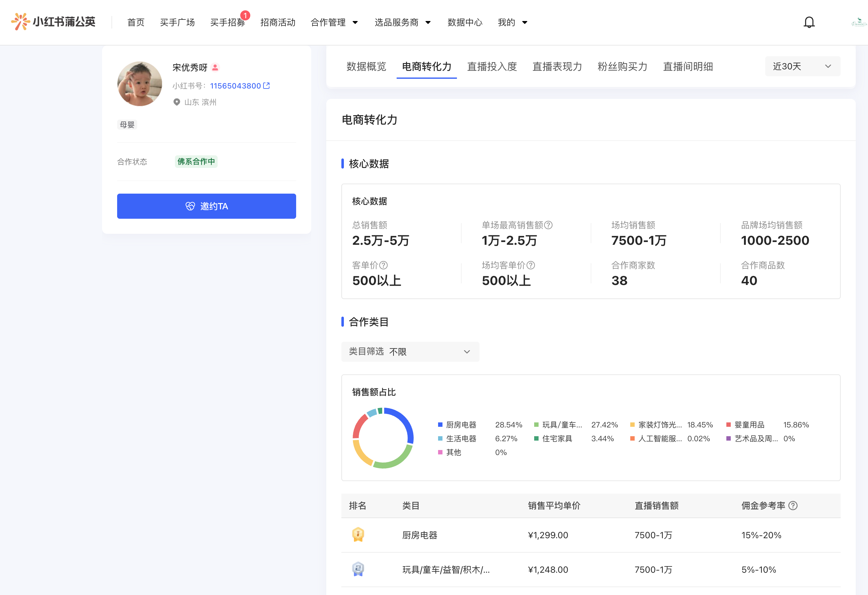Screen dimensions: 868x595
Task: Click the help icon beside 单场最高销售额
Action: (548, 225)
